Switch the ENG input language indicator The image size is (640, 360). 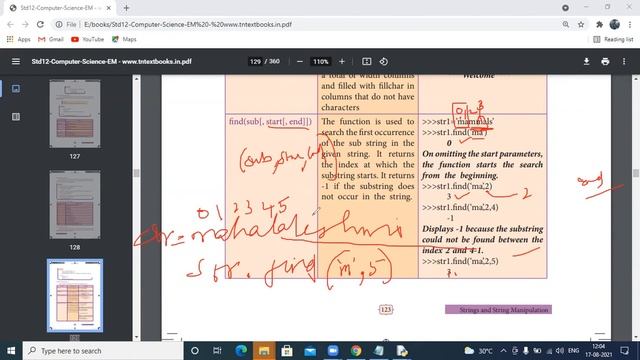pos(573,351)
